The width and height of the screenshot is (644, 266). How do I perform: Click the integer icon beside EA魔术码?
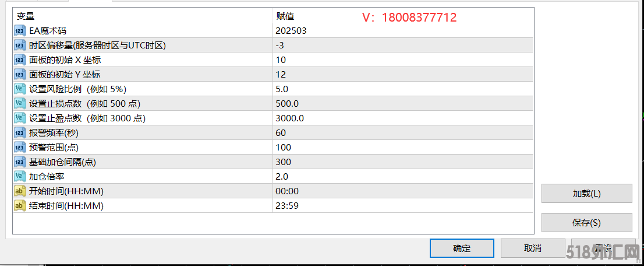point(20,30)
